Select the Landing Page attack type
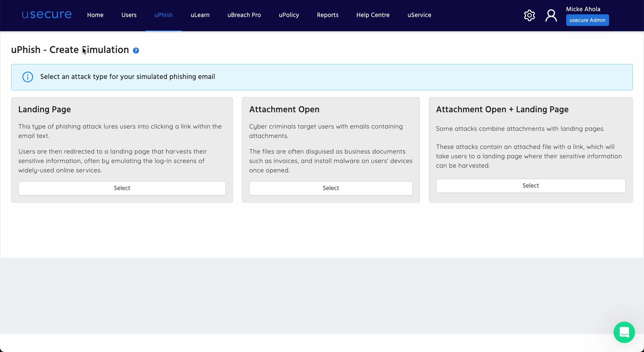The width and height of the screenshot is (644, 352). 122,188
